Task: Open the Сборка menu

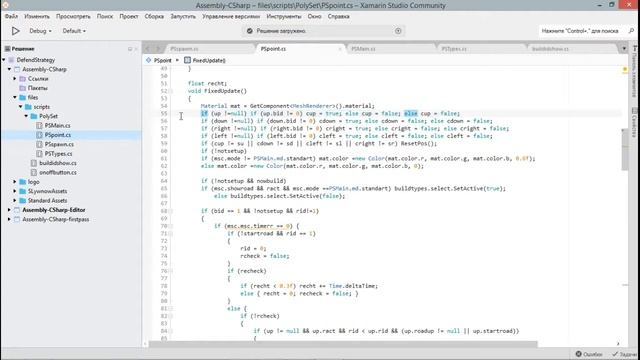Action: [x=154, y=16]
